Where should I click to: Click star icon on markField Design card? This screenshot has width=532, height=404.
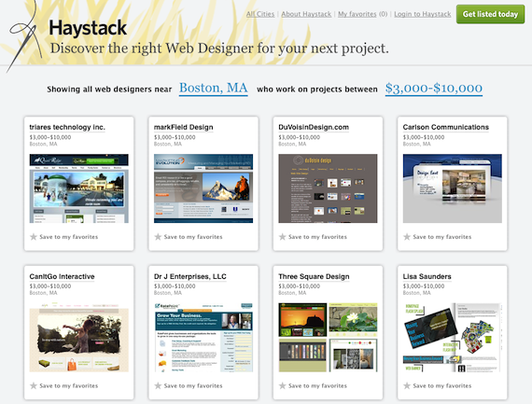pos(158,237)
